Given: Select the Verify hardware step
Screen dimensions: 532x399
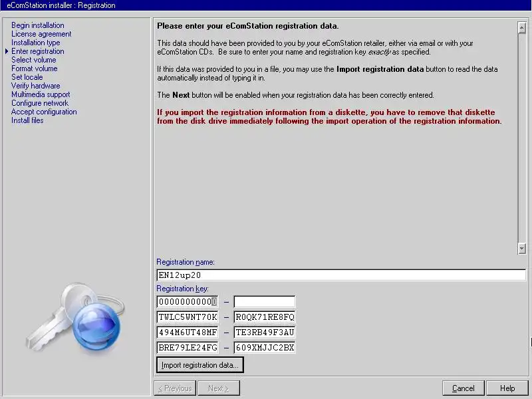Looking at the screenshot, I should pyautogui.click(x=36, y=86).
